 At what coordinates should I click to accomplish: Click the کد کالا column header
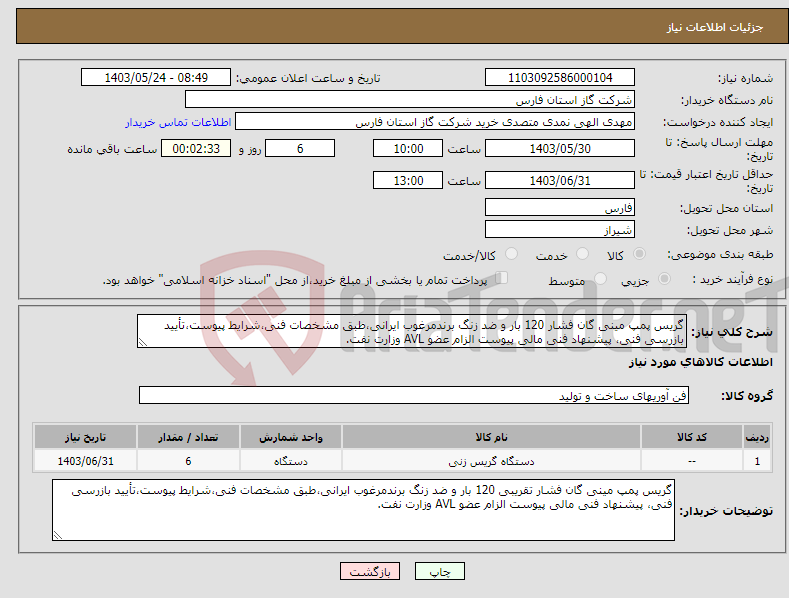pyautogui.click(x=692, y=437)
